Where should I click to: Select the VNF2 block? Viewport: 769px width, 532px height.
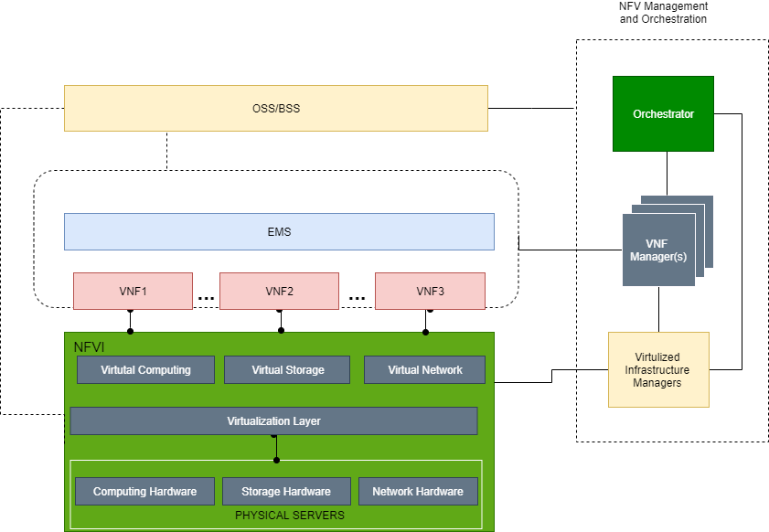point(279,292)
